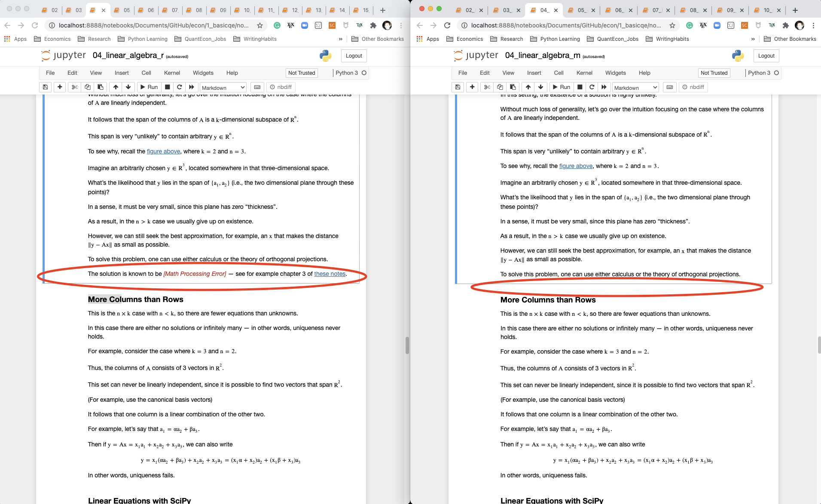Interrupt kernel in left notebook toolbar
This screenshot has width=821, height=504.
168,87
